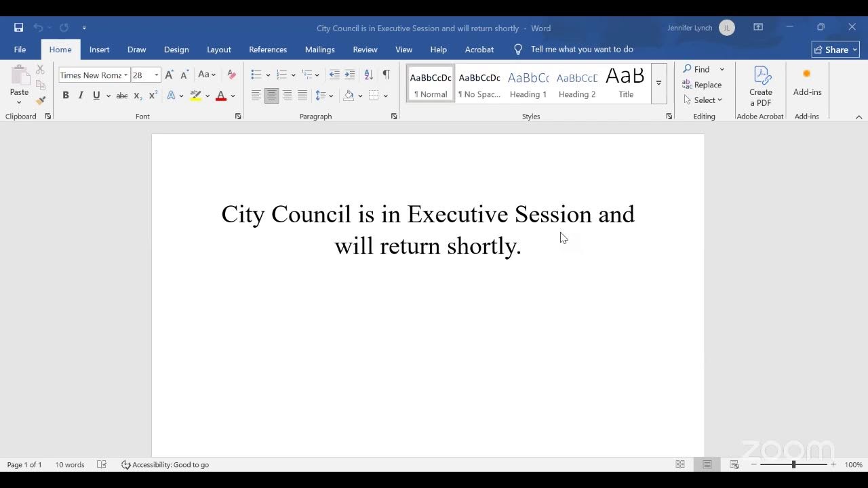This screenshot has width=868, height=488.
Task: Toggle subscript formatting
Action: click(138, 96)
